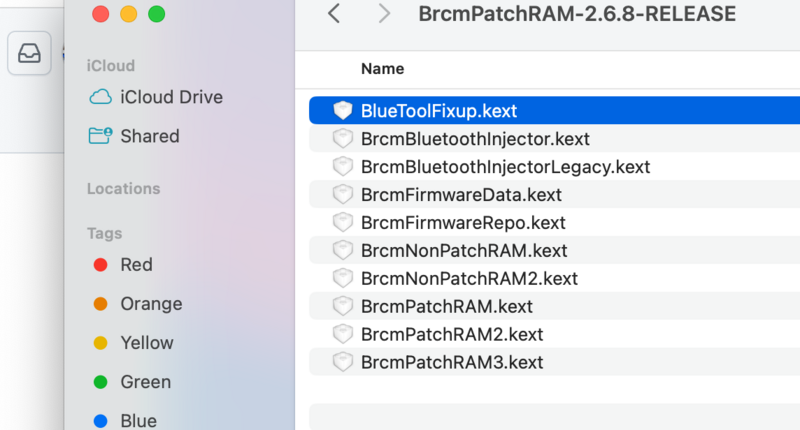The image size is (800, 430).
Task: Select the Green tag dot
Action: click(x=100, y=382)
